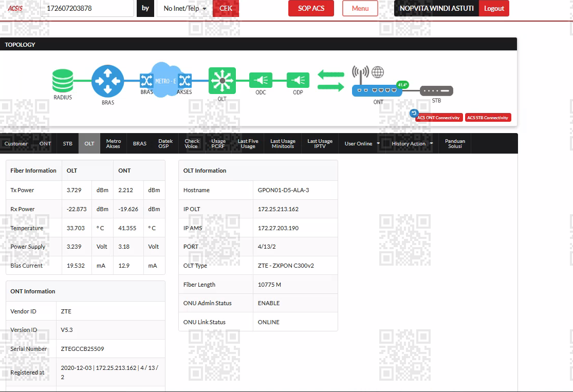Switch to the ONT tab

click(x=45, y=143)
